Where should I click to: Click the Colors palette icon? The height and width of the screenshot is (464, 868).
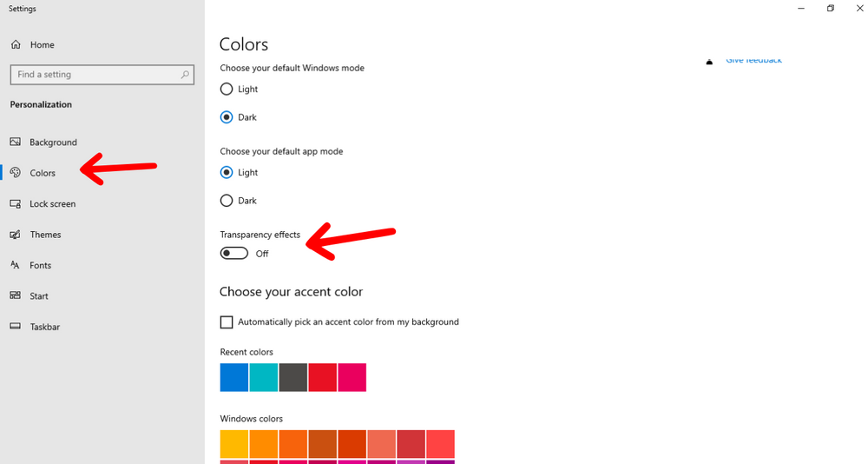(16, 173)
